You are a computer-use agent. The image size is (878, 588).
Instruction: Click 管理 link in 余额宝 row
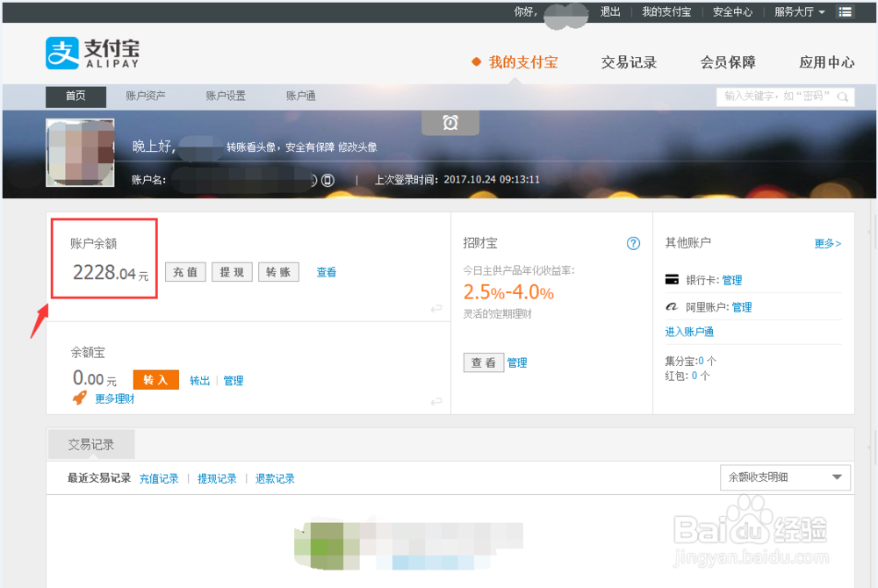click(x=233, y=380)
